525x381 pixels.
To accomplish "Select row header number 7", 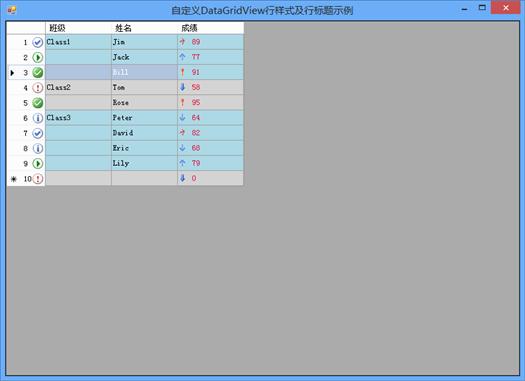I will 26,133.
